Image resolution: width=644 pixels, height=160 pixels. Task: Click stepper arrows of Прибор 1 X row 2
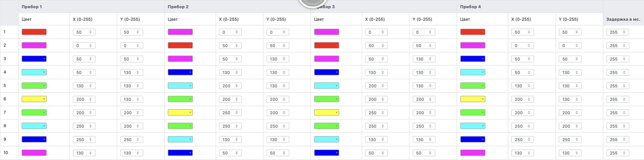tap(91, 46)
